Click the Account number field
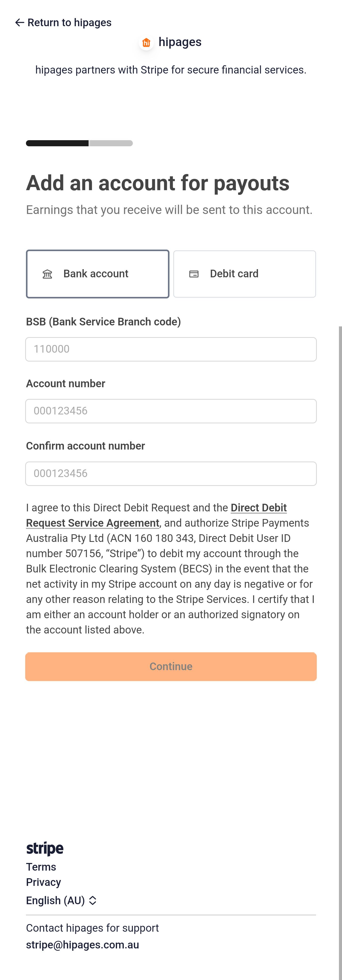The image size is (342, 980). pyautogui.click(x=171, y=411)
